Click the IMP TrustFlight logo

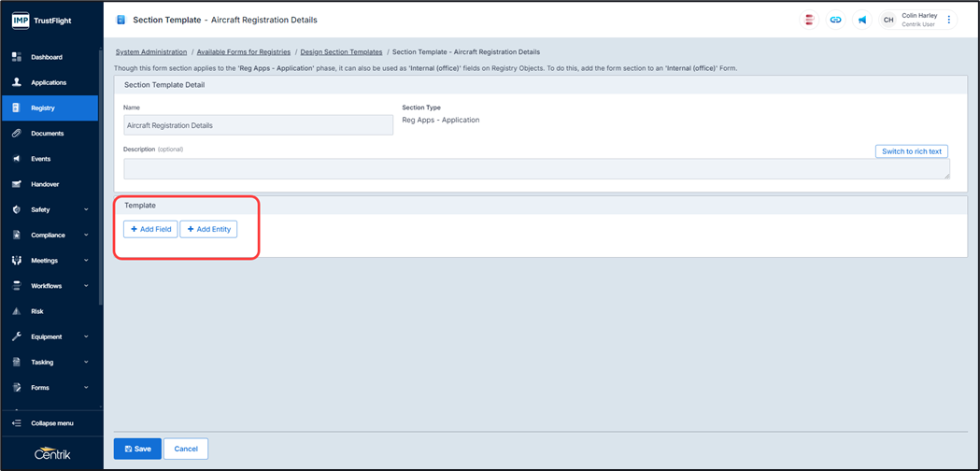(42, 21)
